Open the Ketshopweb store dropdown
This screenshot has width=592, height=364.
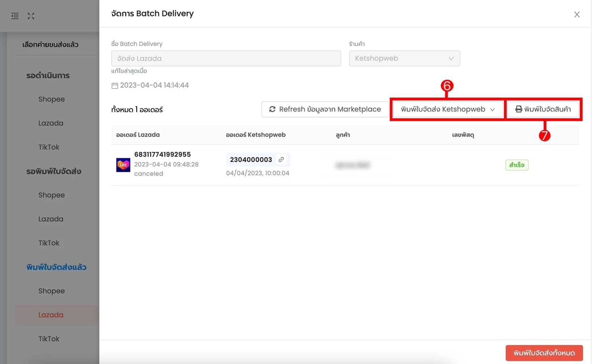404,58
